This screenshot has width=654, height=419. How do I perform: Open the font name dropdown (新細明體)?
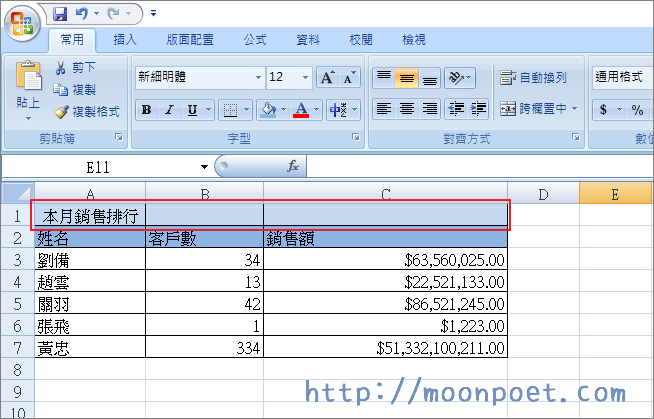(258, 77)
